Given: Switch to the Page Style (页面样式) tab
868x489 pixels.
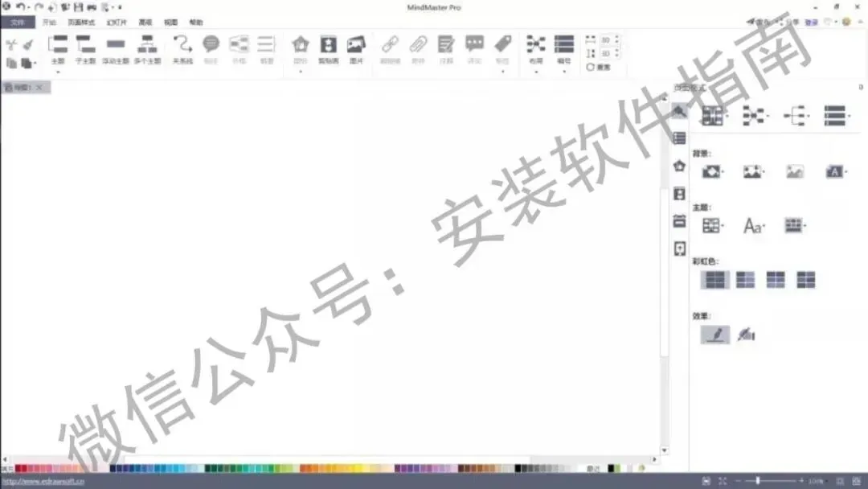Looking at the screenshot, I should point(81,23).
